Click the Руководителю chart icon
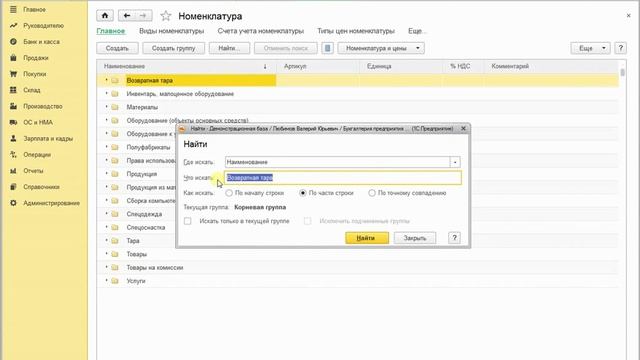640x360 pixels. [13, 25]
